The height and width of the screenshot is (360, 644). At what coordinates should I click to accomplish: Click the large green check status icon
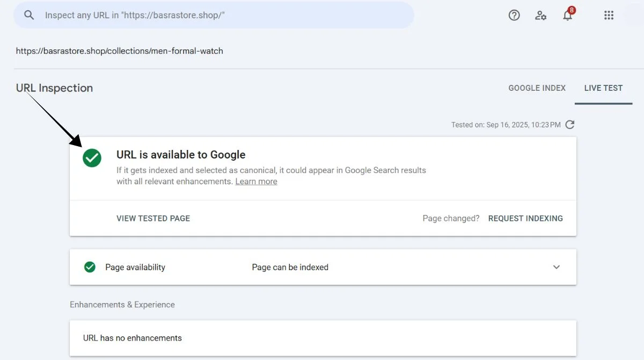(92, 158)
